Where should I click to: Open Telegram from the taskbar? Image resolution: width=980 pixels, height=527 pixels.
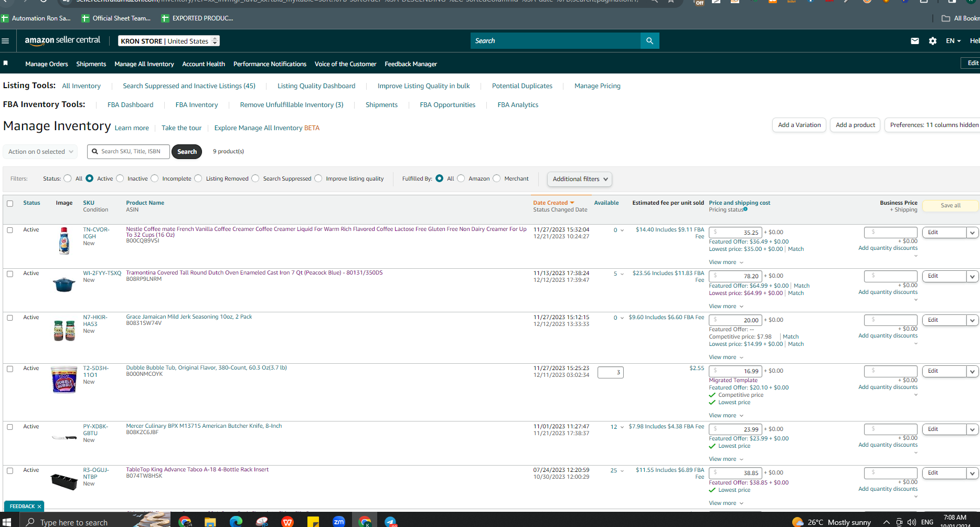point(390,522)
